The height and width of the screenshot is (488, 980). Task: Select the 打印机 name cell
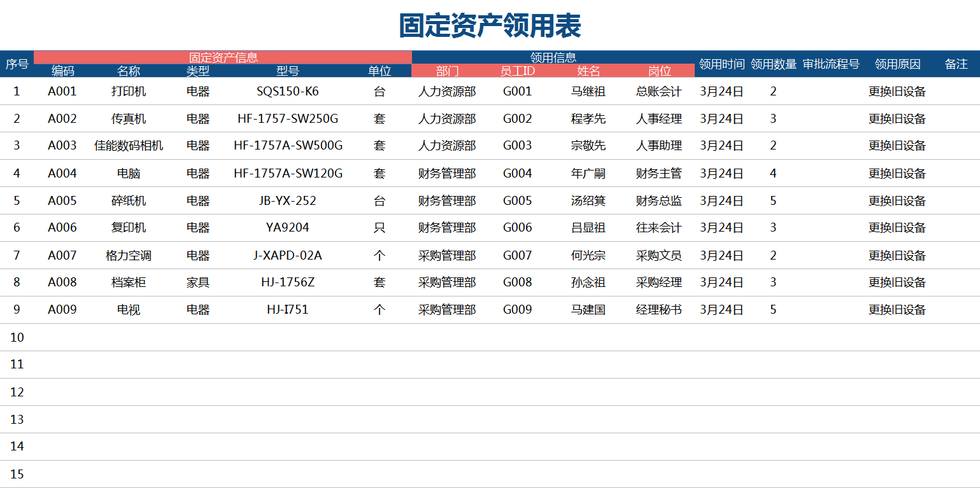(x=129, y=91)
